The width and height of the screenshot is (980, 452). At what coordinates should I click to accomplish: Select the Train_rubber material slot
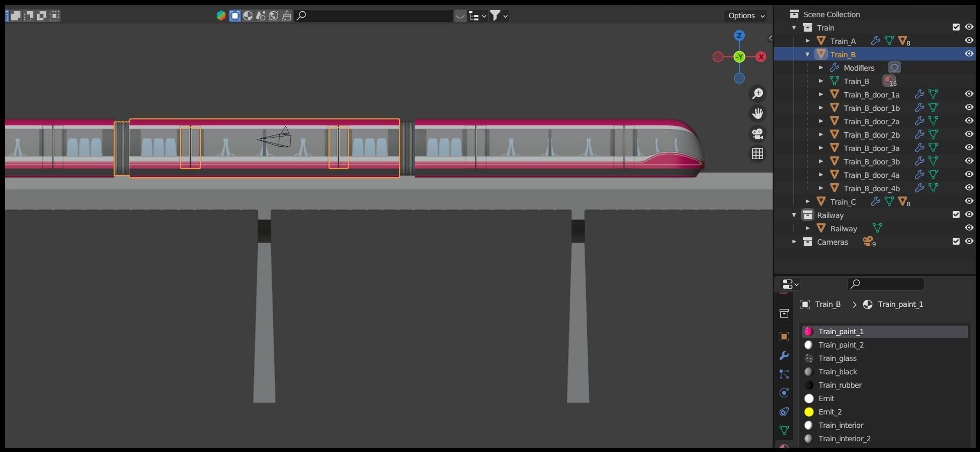885,385
